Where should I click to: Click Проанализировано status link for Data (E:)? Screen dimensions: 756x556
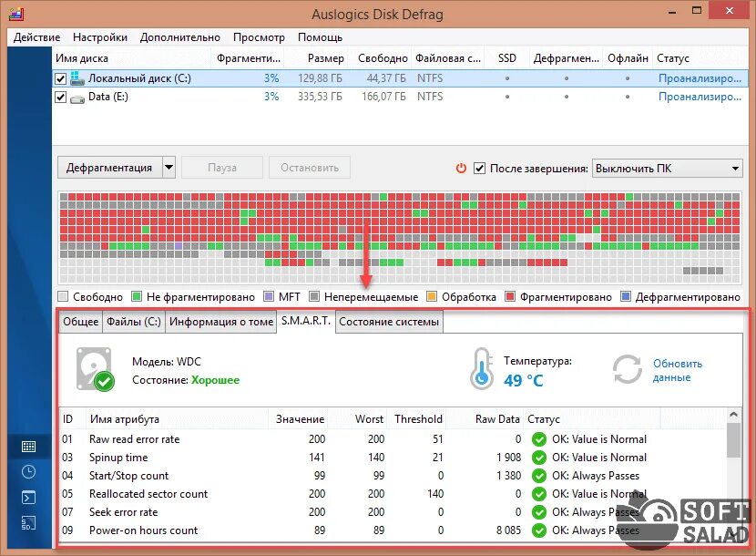pos(700,97)
